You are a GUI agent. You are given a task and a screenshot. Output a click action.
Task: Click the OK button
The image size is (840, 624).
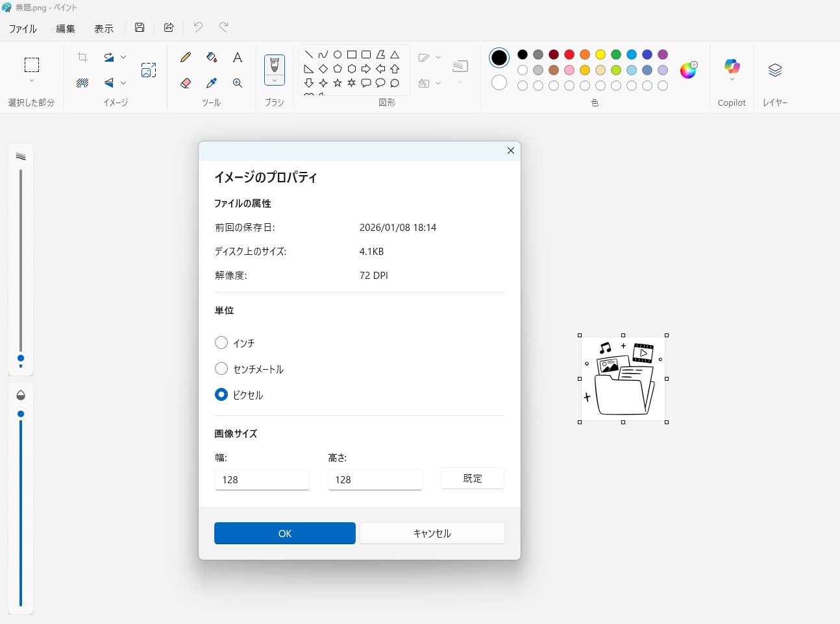coord(285,533)
